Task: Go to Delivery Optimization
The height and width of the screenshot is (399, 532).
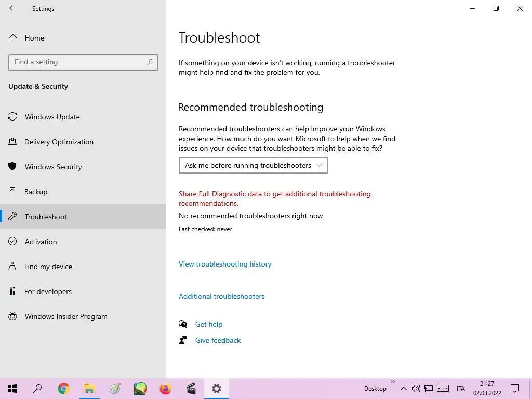Action: (x=83, y=142)
